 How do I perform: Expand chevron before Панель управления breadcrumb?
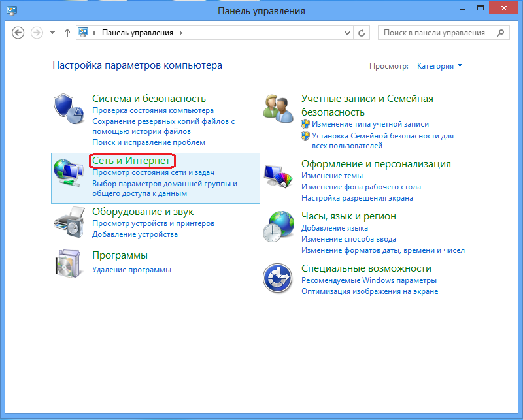(x=95, y=33)
